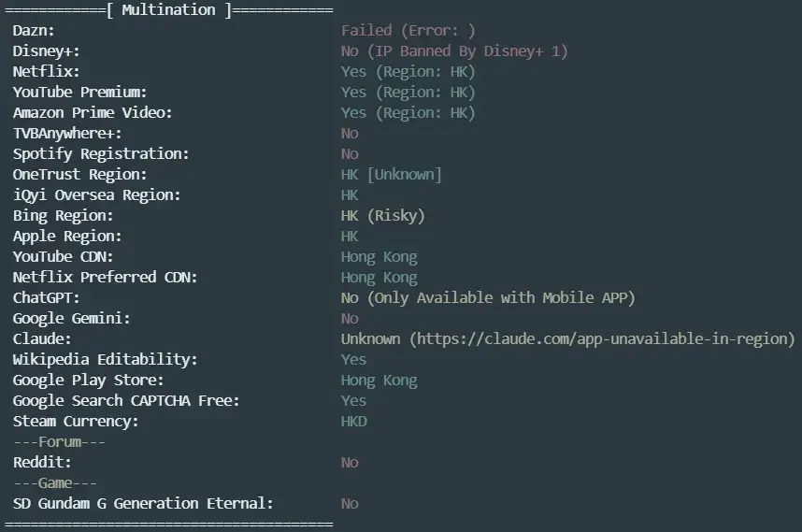802x532 pixels.
Task: Click the YouTube Premium label
Action: click(x=80, y=93)
